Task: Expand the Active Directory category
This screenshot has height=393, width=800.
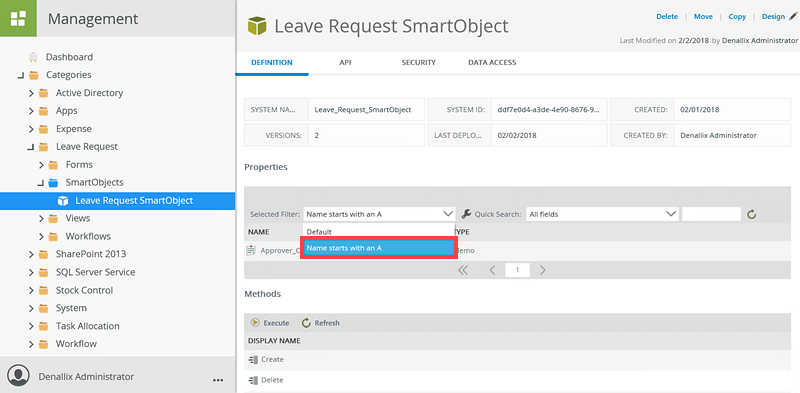Action: click(x=31, y=93)
